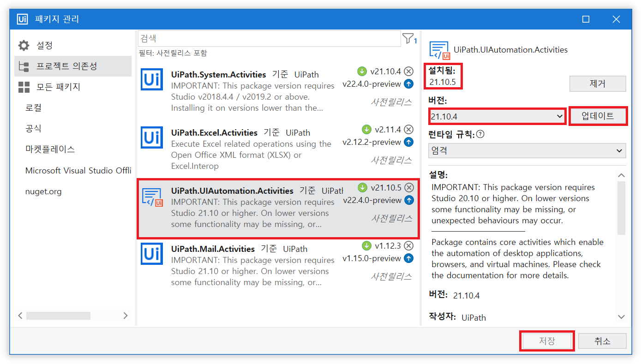Image resolution: width=641 pixels, height=364 pixels.
Task: Click the UiPath.UIAutomation.Activities title in the details panel
Action: coord(511,50)
